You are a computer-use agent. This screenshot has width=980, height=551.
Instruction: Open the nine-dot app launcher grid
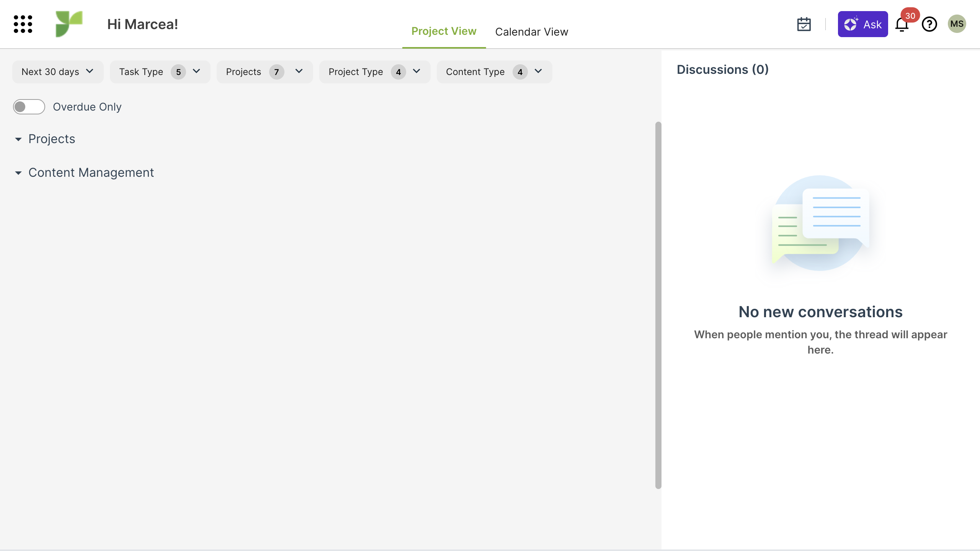(23, 24)
